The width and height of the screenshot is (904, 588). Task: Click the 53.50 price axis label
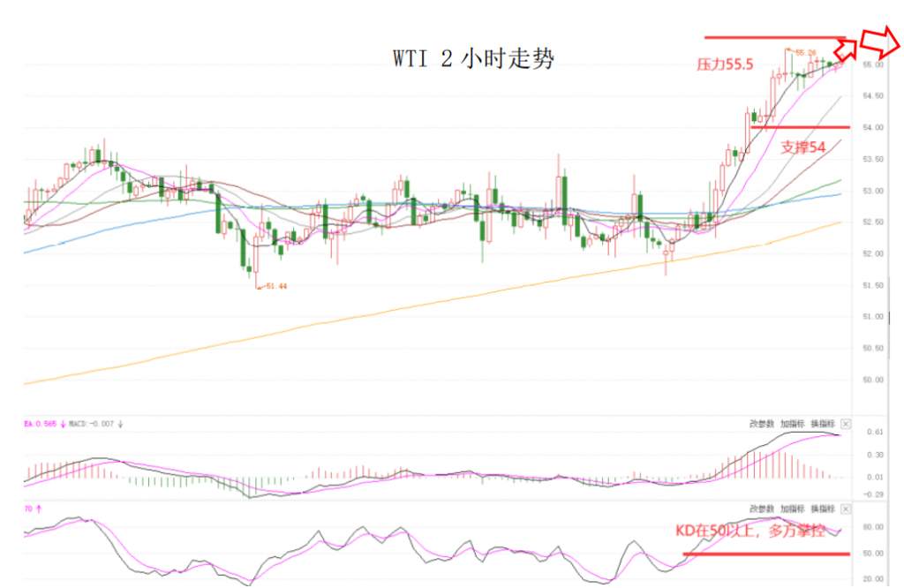click(x=873, y=159)
